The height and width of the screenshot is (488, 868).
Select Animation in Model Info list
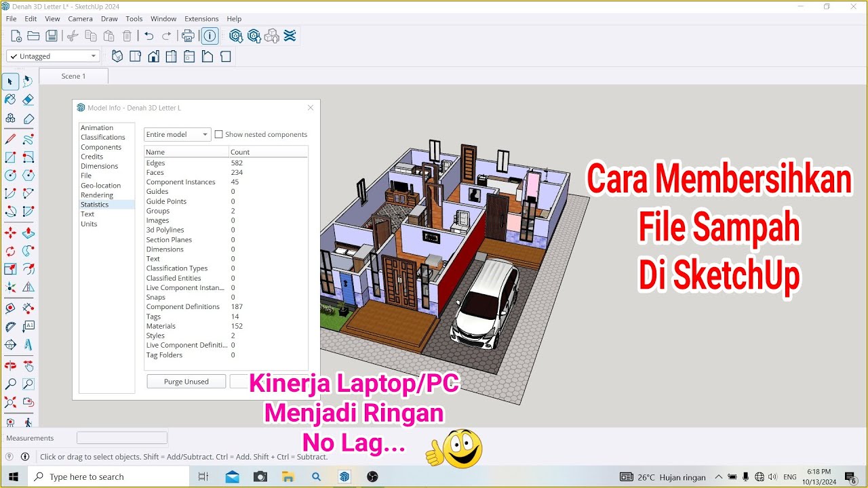pyautogui.click(x=97, y=127)
